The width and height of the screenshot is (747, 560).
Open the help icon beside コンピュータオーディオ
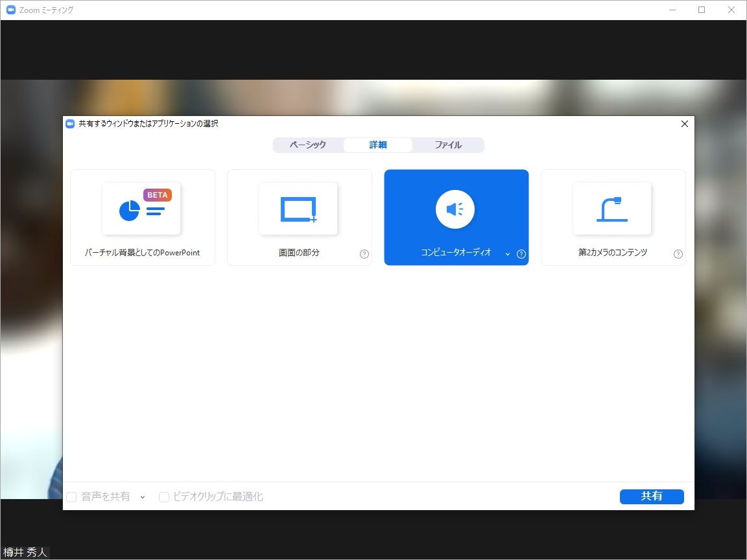[x=521, y=255]
